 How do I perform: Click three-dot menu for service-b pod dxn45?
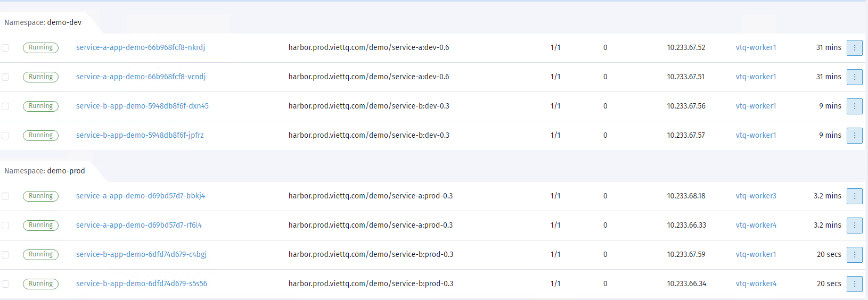(x=854, y=106)
